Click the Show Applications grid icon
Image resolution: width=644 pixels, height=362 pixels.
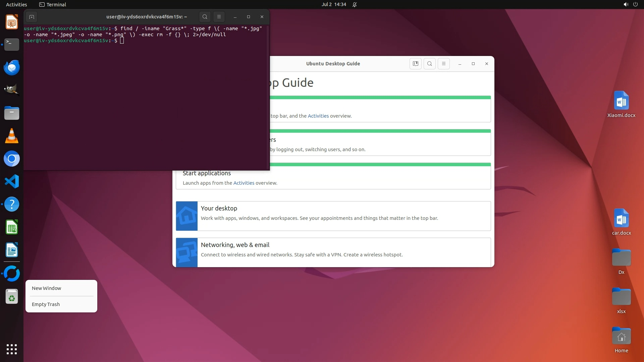coord(12,349)
